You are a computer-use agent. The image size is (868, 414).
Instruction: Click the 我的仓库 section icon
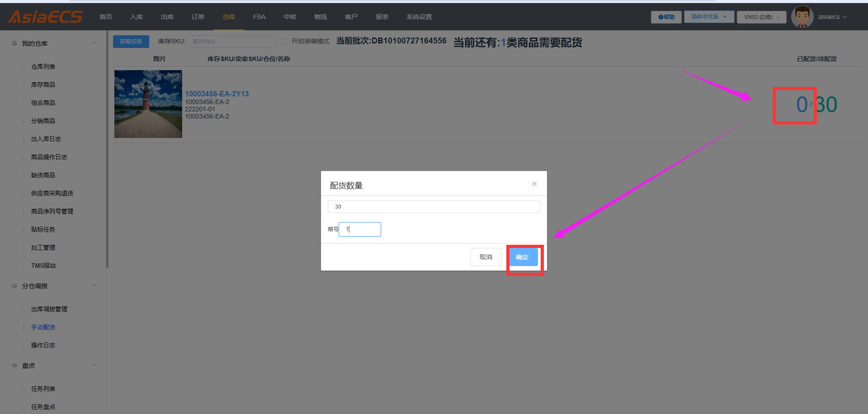(14, 43)
